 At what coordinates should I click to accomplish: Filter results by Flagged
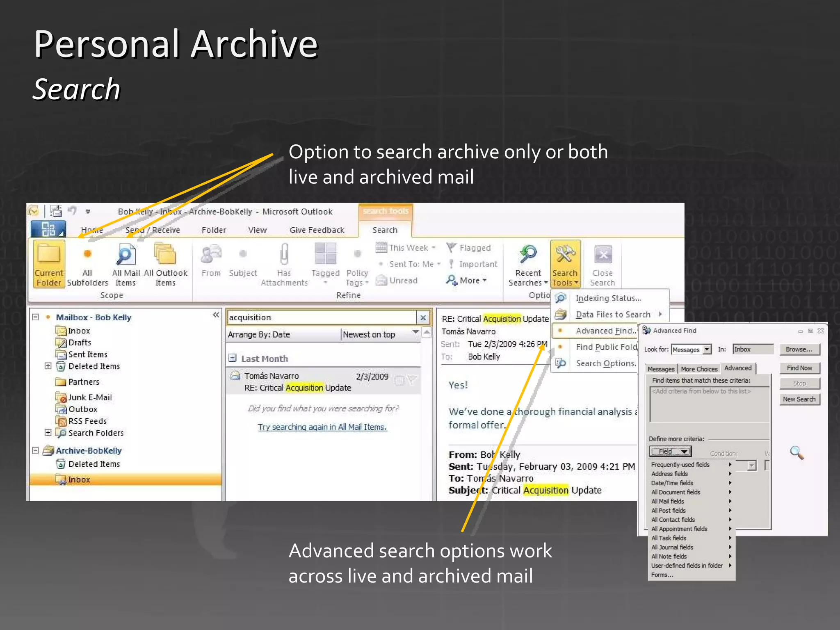point(469,248)
